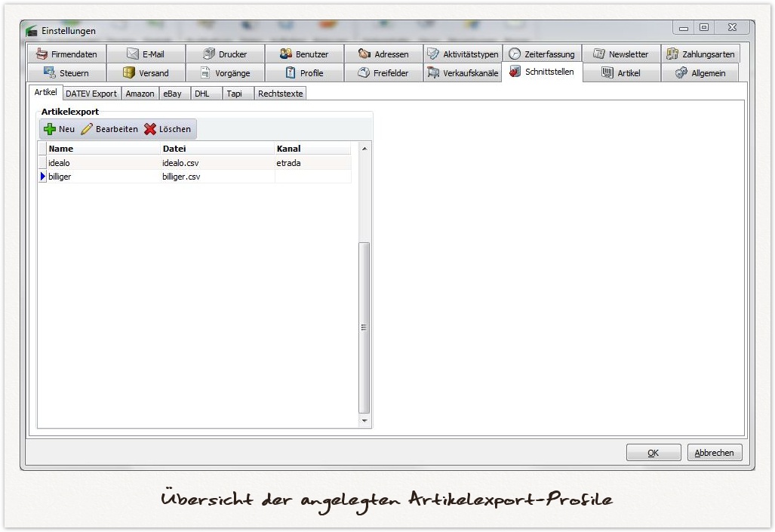Screen dimensions: 775x532
Task: Open the Amazon sub-tab
Action: coord(140,94)
